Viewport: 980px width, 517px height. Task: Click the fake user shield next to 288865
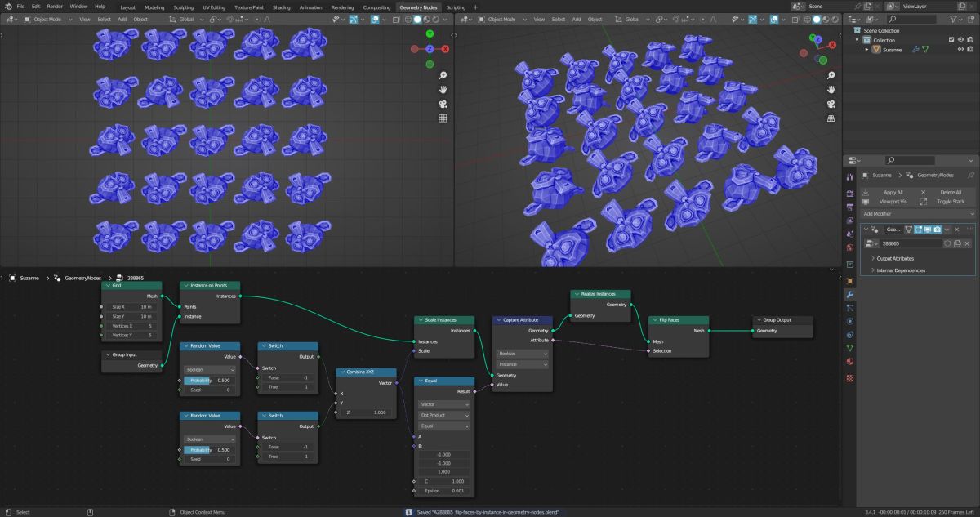coord(947,243)
